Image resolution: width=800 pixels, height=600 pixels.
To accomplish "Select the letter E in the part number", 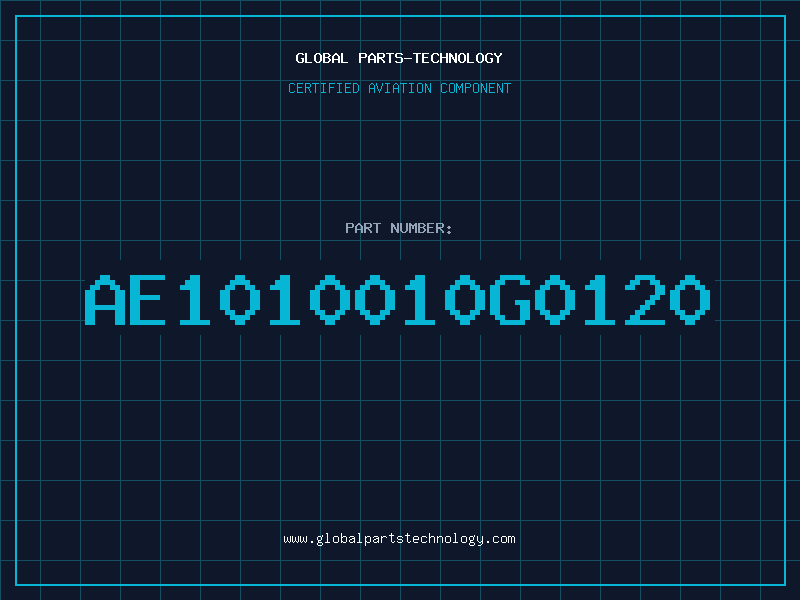I will coord(147,299).
